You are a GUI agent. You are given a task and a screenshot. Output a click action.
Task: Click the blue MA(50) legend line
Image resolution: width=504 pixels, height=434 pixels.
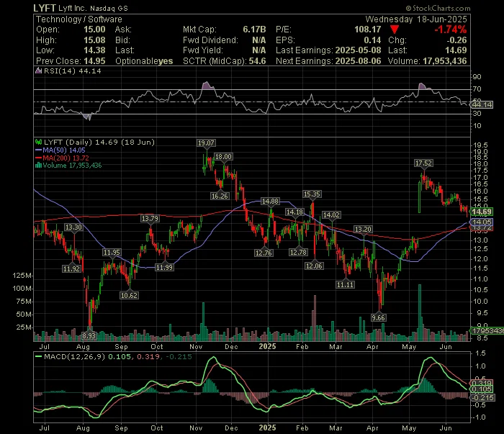click(x=39, y=150)
